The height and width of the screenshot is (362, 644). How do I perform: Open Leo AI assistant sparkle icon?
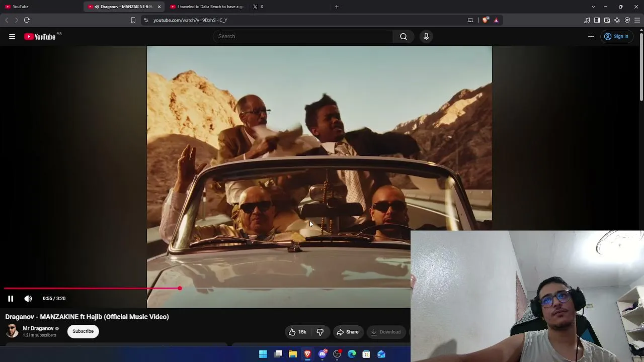[617, 20]
